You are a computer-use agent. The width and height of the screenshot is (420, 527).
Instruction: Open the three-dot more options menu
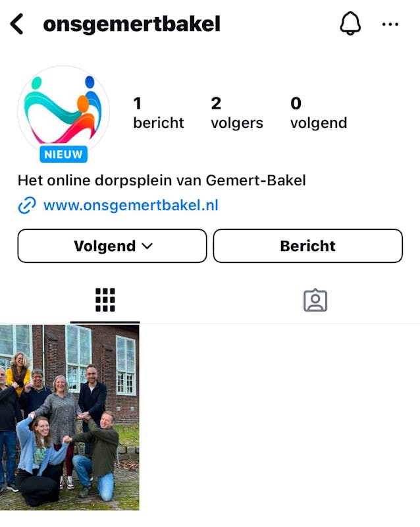(x=390, y=24)
